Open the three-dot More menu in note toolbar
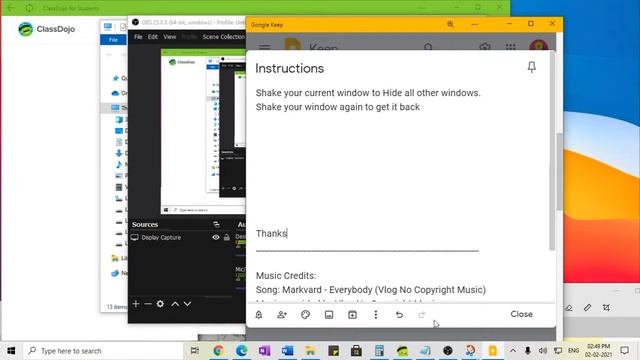This screenshot has height=360, width=640. tap(376, 314)
